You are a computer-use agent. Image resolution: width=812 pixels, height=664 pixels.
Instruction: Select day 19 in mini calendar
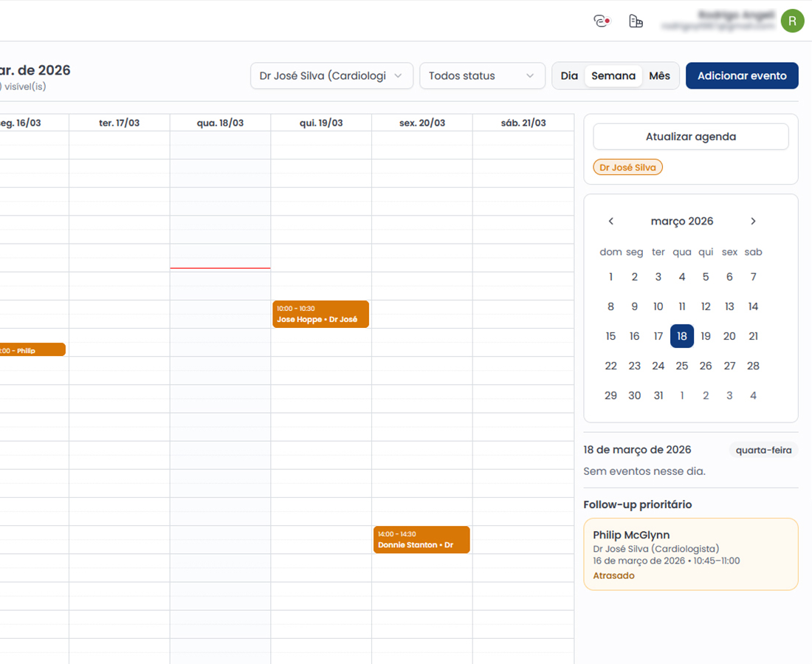[706, 337]
